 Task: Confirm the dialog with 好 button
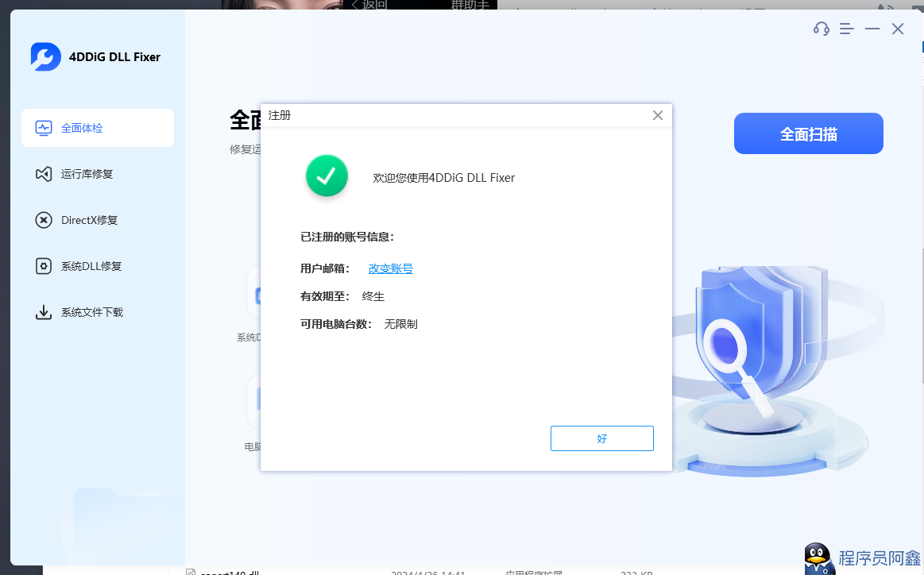(x=601, y=438)
